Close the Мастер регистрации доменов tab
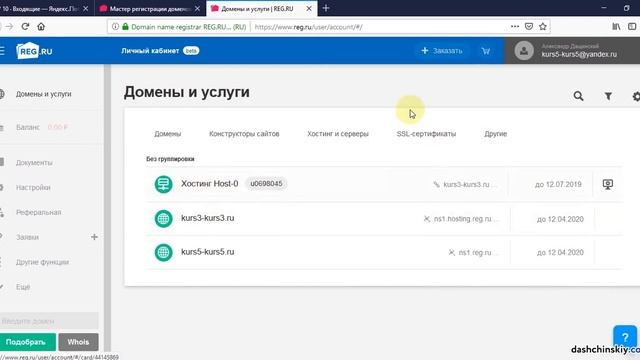Viewport: 640px width, 360px height. click(x=197, y=8)
